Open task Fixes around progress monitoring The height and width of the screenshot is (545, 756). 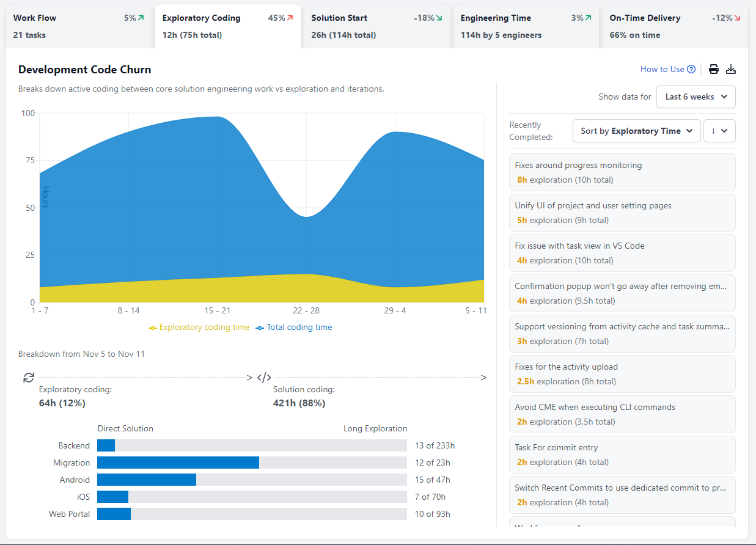[622, 172]
